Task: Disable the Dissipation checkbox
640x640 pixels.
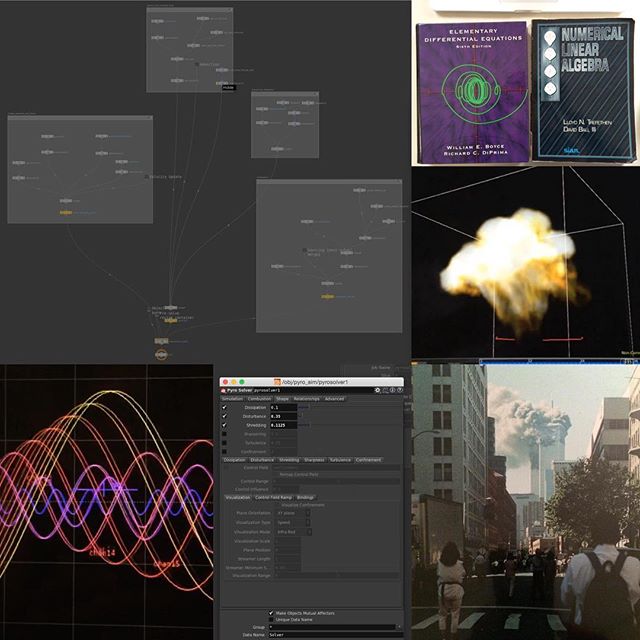Action: tap(224, 407)
